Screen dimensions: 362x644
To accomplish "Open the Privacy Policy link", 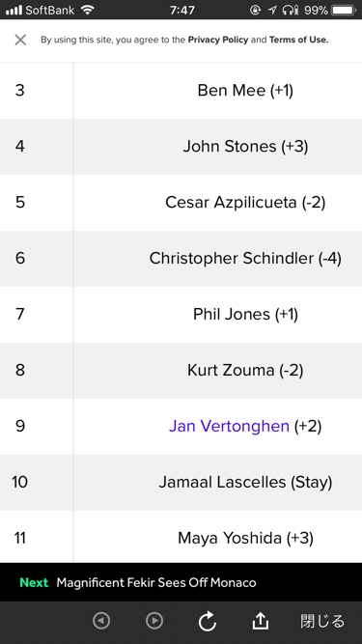I will point(218,40).
